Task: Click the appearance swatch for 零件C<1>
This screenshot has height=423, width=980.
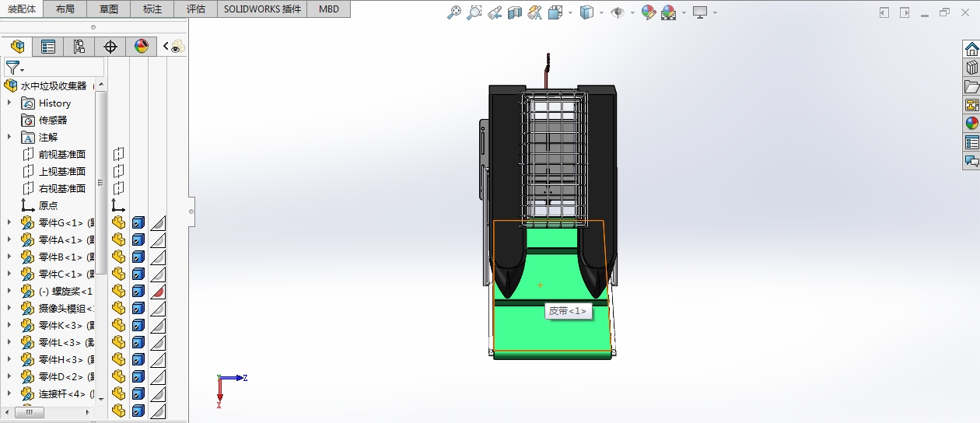Action: pyautogui.click(x=158, y=274)
